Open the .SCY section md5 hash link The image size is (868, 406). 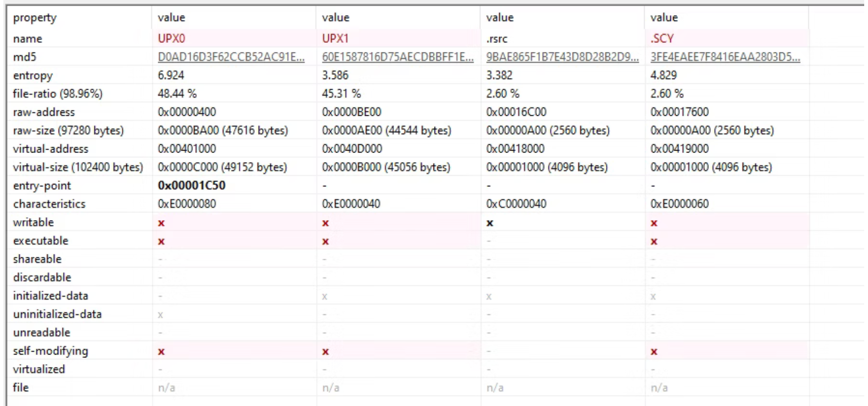coord(725,57)
